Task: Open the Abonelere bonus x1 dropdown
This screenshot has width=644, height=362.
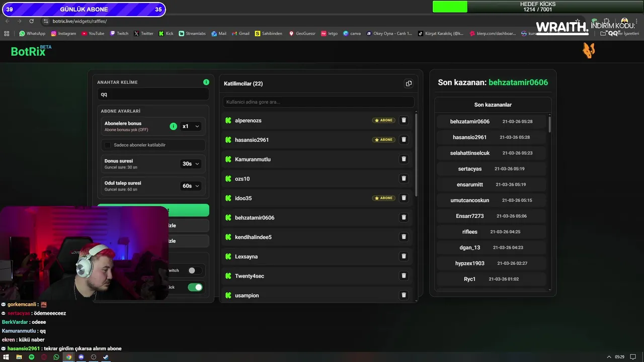Action: click(191, 126)
